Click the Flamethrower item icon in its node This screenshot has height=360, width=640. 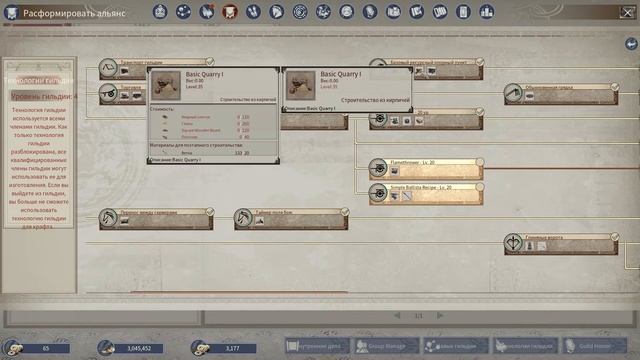(394, 171)
